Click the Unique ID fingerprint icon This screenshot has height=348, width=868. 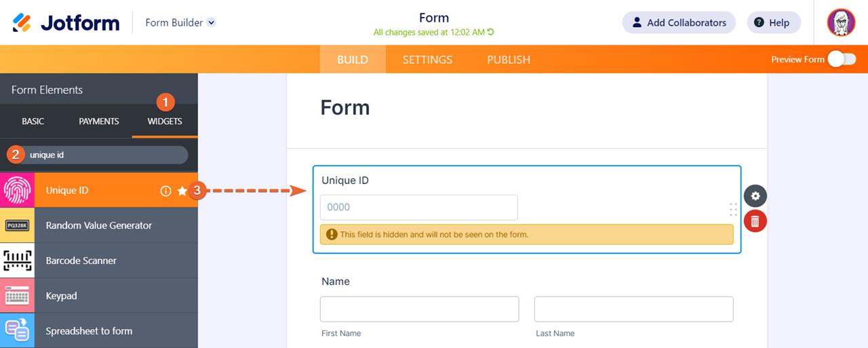pyautogui.click(x=17, y=191)
